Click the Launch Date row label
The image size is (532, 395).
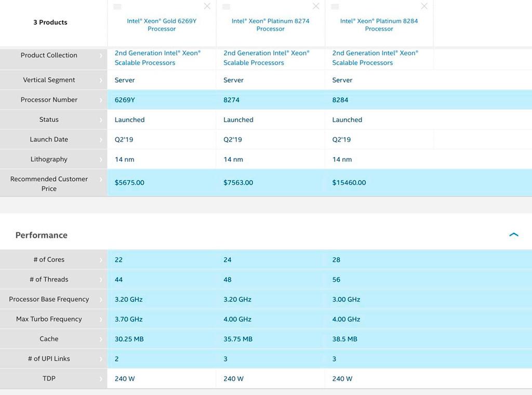pos(49,139)
